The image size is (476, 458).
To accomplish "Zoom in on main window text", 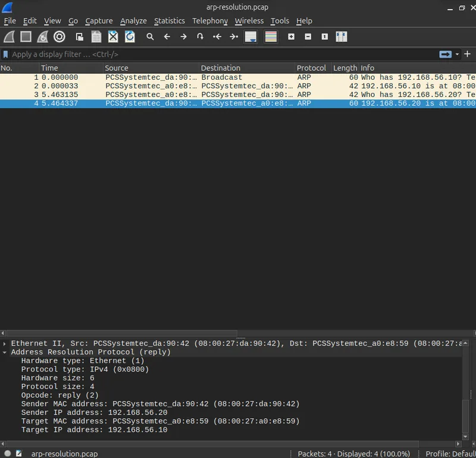I will pos(291,37).
